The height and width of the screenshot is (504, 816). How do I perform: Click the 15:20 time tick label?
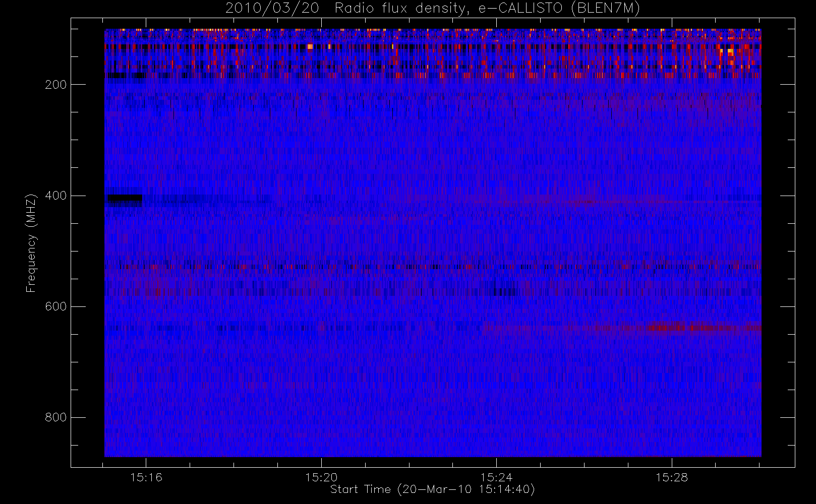(321, 477)
